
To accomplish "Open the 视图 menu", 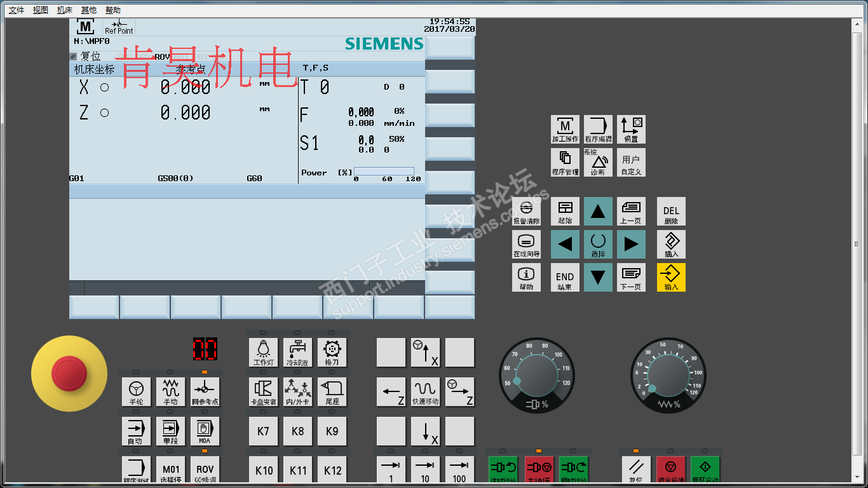I will coord(41,10).
